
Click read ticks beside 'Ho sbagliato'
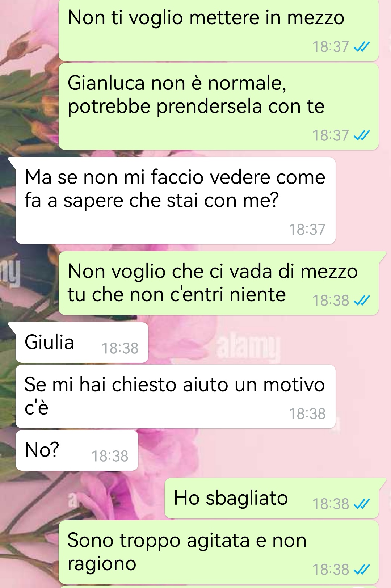pos(362,504)
